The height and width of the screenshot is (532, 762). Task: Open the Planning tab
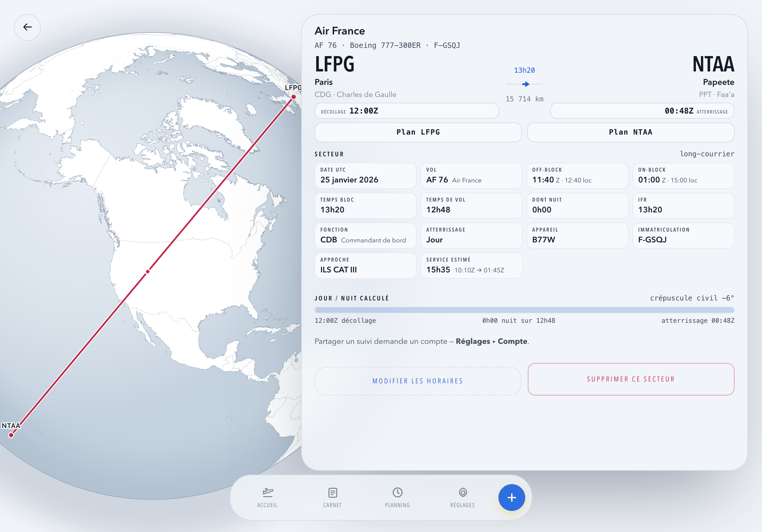pos(397,497)
